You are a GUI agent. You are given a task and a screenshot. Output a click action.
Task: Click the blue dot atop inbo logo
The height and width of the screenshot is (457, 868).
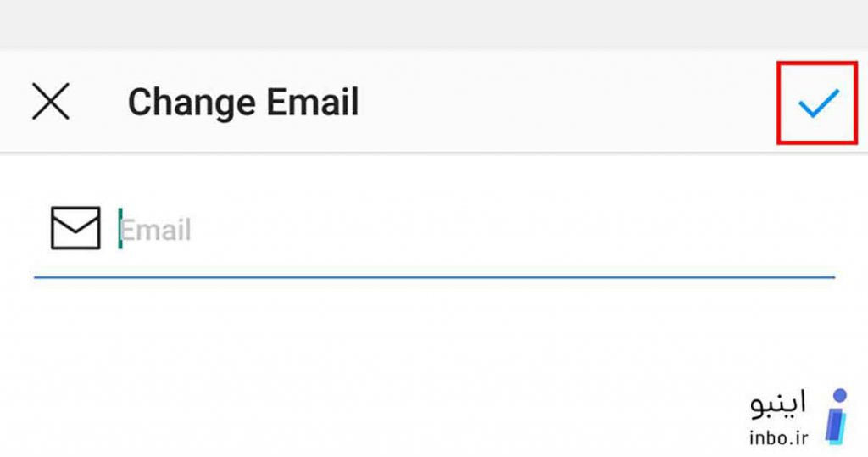tap(840, 395)
